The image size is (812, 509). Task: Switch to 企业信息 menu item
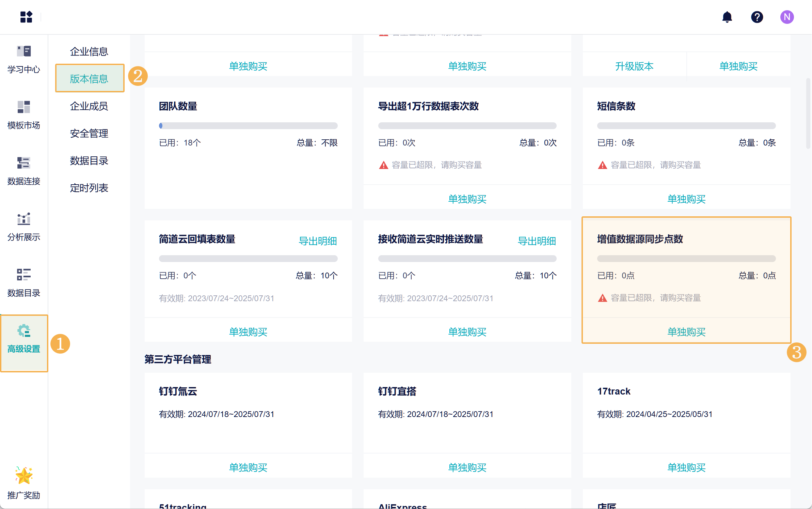click(89, 51)
